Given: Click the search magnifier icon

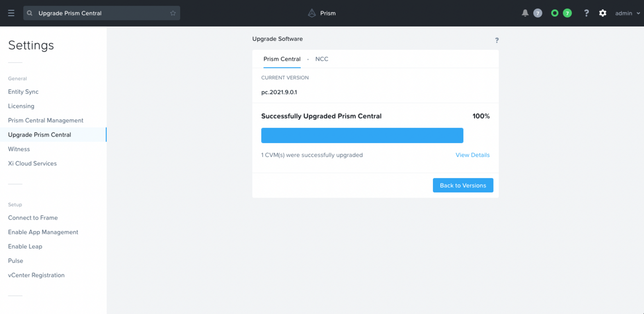Looking at the screenshot, I should (x=30, y=13).
